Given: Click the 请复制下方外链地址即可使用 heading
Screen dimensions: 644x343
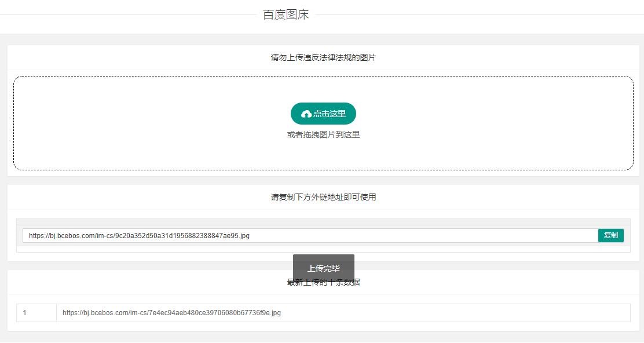Looking at the screenshot, I should point(323,197).
